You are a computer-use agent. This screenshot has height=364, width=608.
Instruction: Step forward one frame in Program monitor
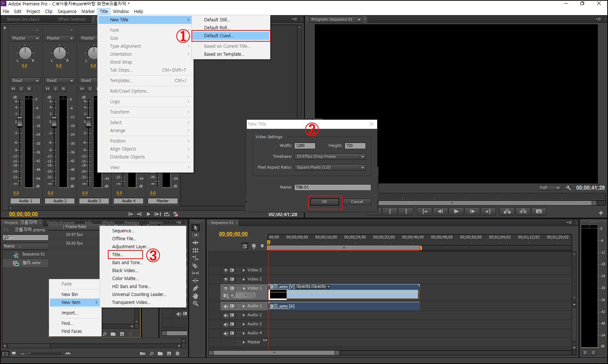472,211
